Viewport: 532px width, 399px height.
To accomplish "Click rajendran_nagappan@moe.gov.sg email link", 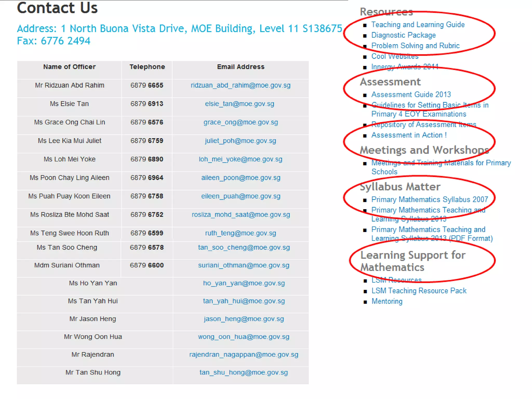I will click(x=244, y=355).
